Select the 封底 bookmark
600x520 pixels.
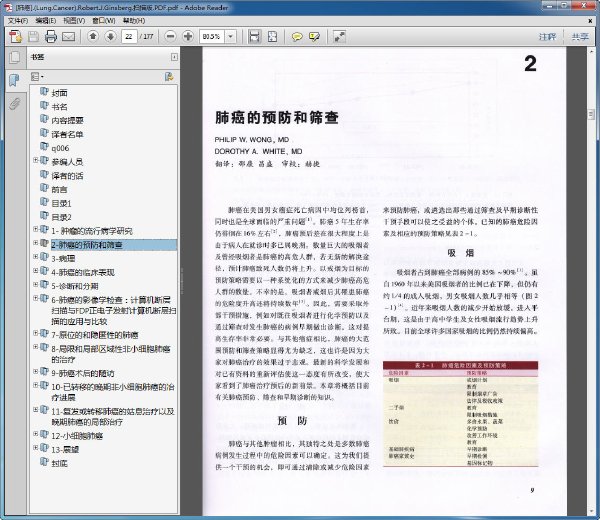click(x=59, y=463)
